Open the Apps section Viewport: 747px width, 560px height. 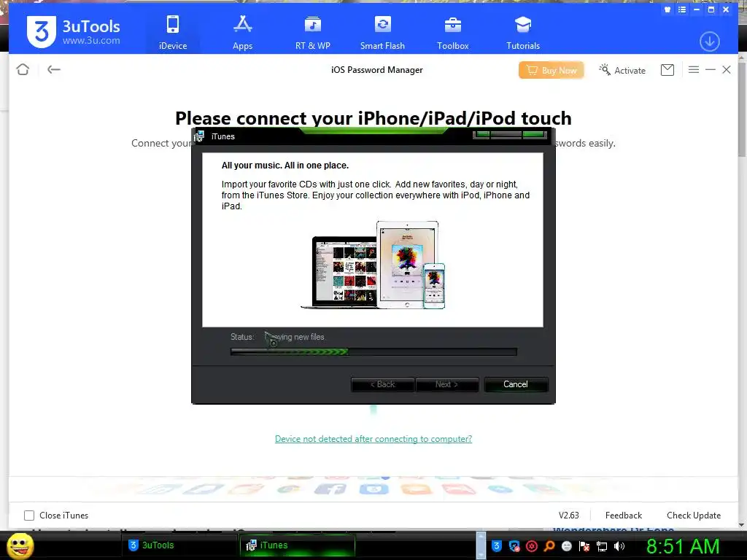242,32
